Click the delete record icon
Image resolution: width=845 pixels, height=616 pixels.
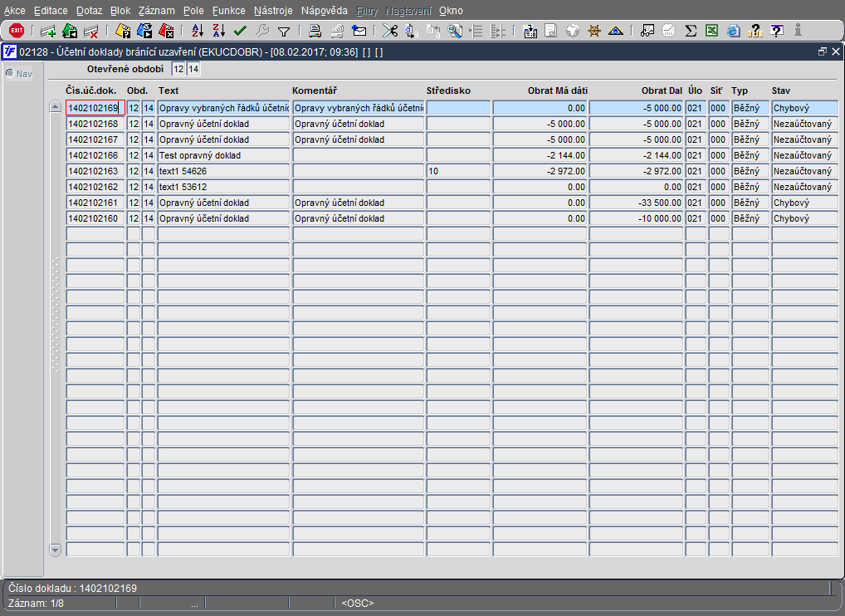[91, 32]
